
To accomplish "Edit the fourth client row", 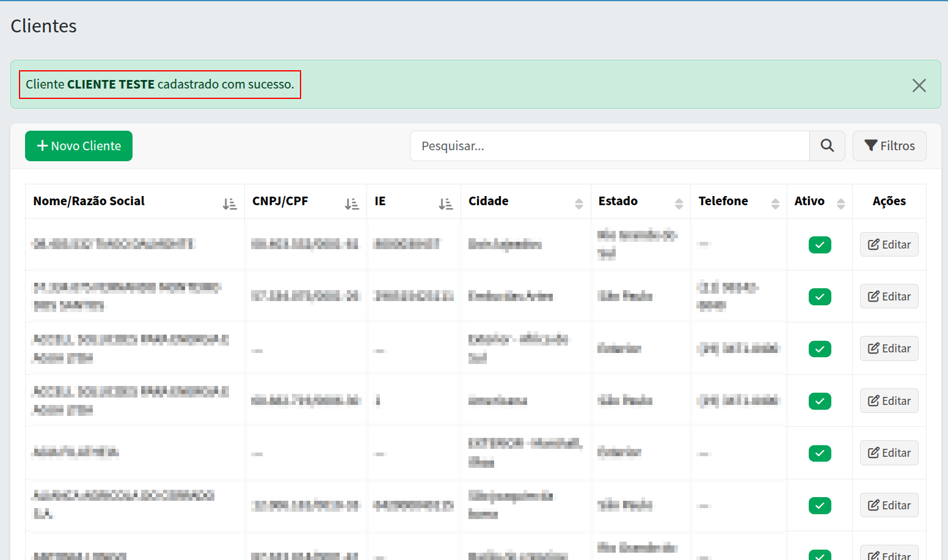I will (x=889, y=401).
